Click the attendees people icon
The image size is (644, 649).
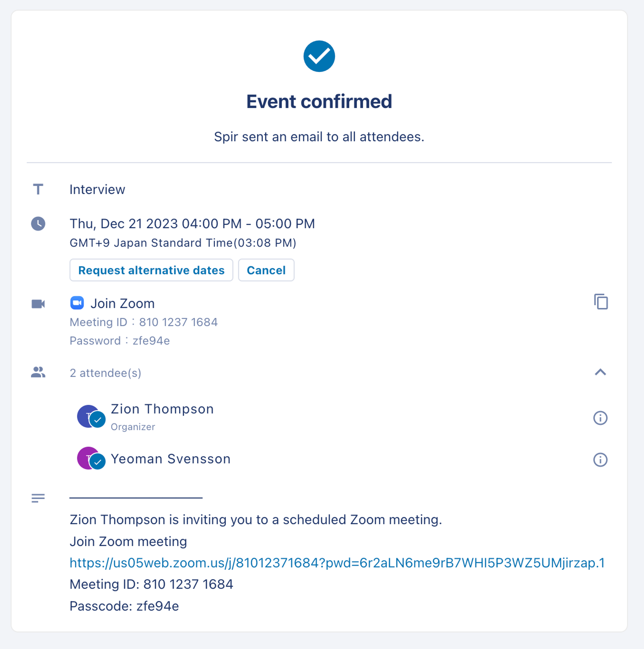38,372
